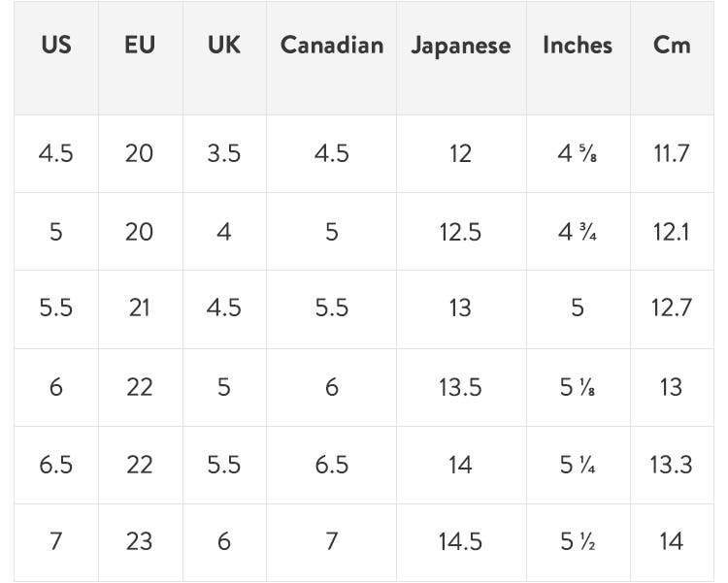Click Japanese size 12.5 cell
The width and height of the screenshot is (728, 583).
coord(460,232)
